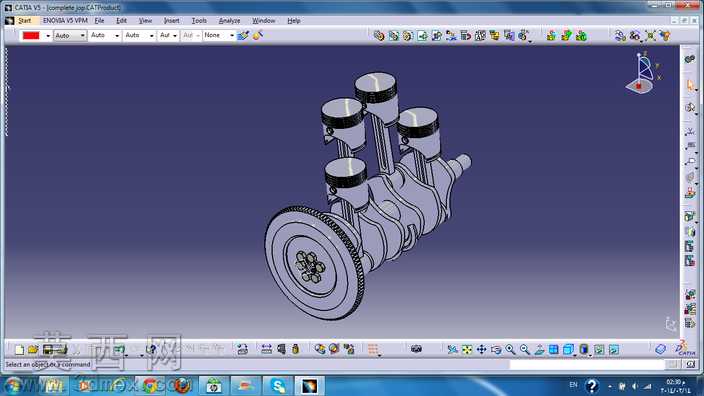Click the Manage Representations icon
The width and height of the screenshot is (704, 396).
(x=509, y=35)
